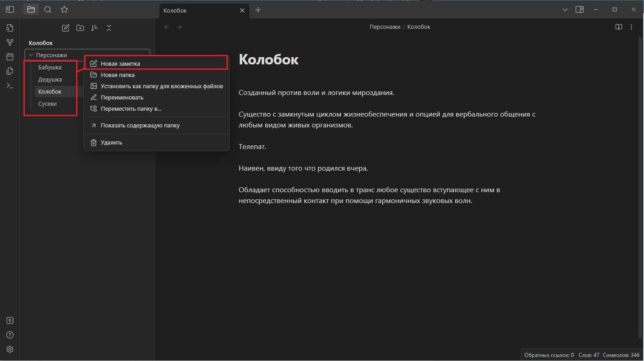Toggle the left sidebar panel
Viewport: 644px width, 361px height.
(x=10, y=9)
